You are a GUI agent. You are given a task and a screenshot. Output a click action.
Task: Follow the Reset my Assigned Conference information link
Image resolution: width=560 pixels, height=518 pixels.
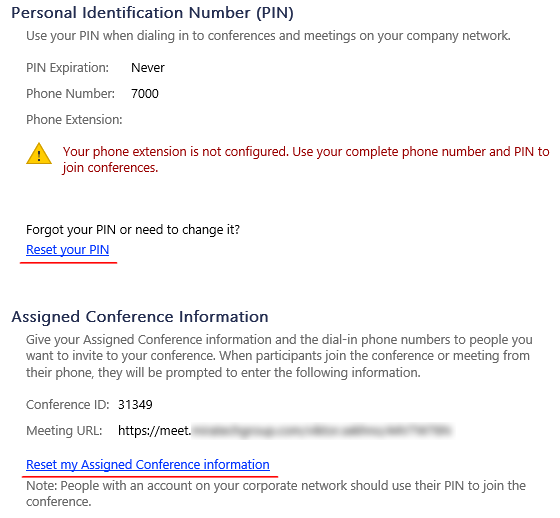(x=148, y=465)
